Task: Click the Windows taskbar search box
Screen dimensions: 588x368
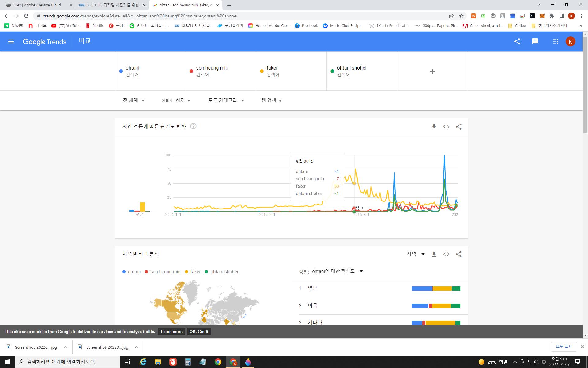Action: (x=67, y=362)
